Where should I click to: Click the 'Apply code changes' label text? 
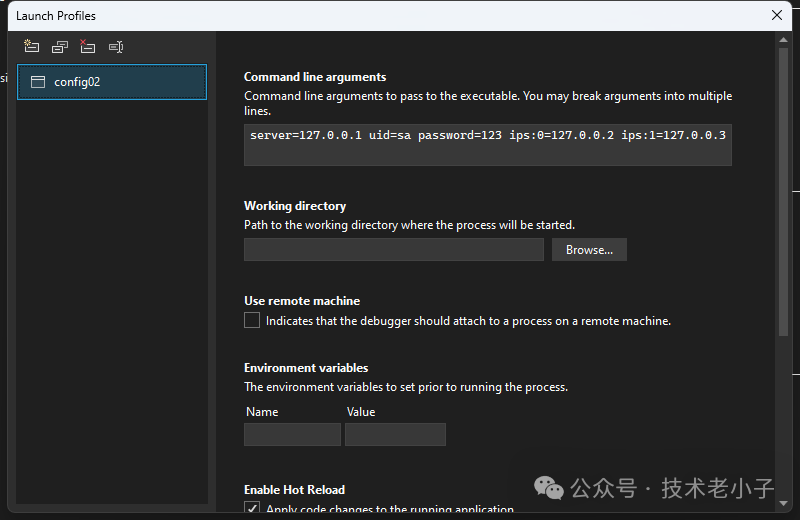390,510
